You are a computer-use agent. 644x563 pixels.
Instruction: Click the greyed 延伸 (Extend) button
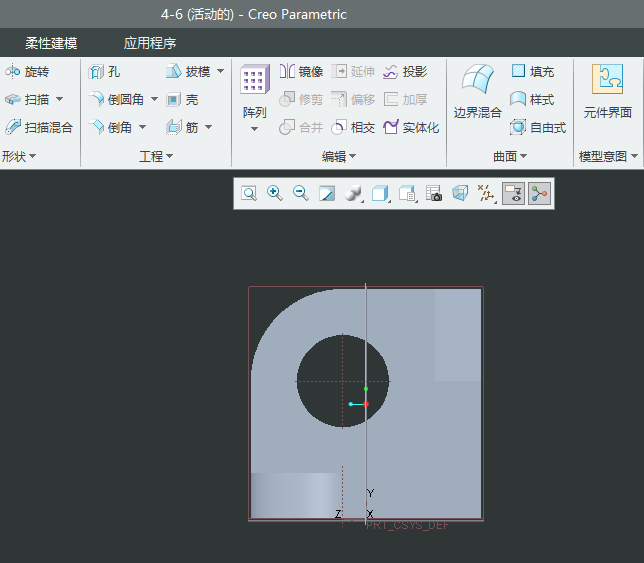point(353,71)
